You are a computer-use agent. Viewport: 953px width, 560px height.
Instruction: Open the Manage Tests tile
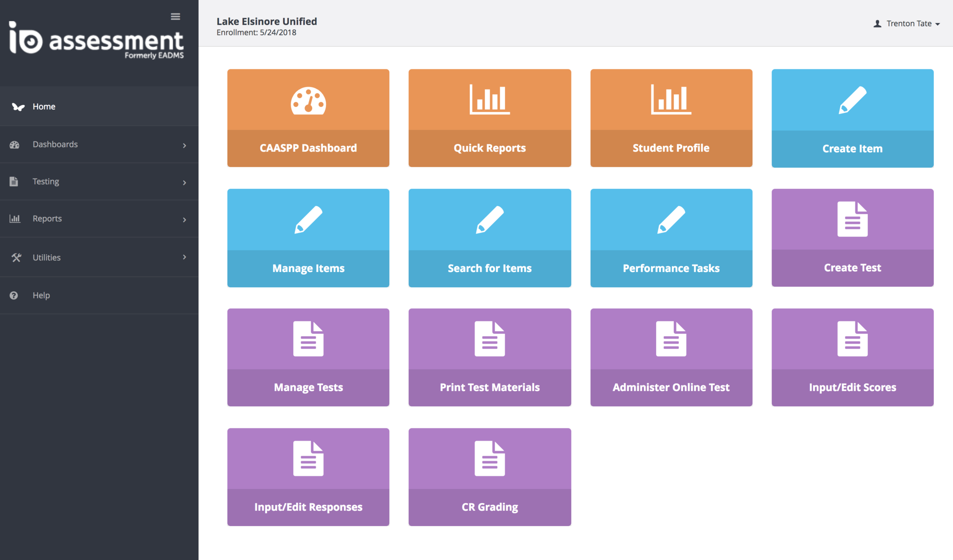pos(308,357)
